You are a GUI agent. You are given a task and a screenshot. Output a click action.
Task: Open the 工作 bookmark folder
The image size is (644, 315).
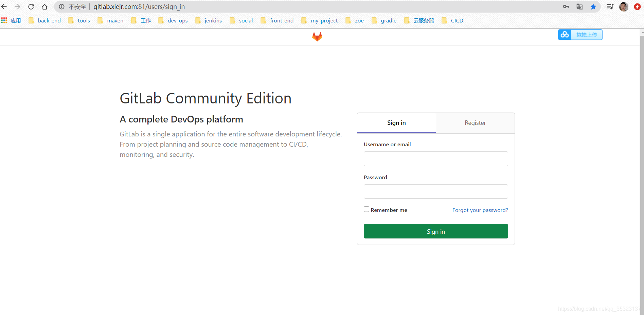pyautogui.click(x=141, y=20)
